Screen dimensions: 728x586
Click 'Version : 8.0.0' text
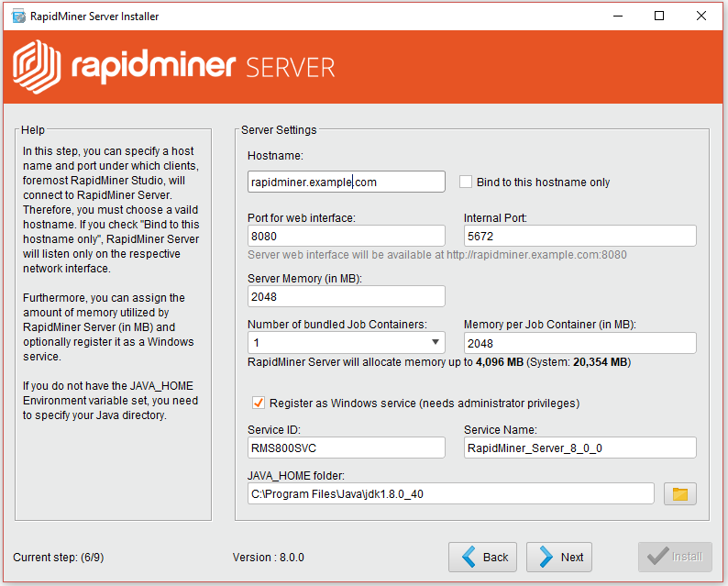pos(269,558)
